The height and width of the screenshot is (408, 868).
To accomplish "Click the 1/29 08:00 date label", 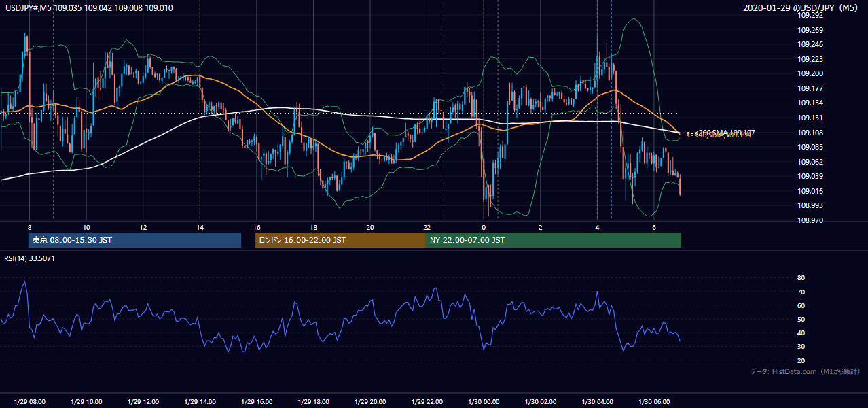I will (x=29, y=401).
